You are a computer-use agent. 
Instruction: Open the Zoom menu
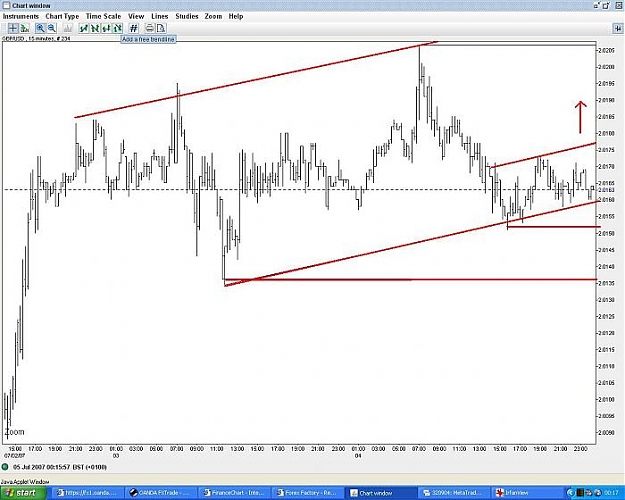pos(213,16)
